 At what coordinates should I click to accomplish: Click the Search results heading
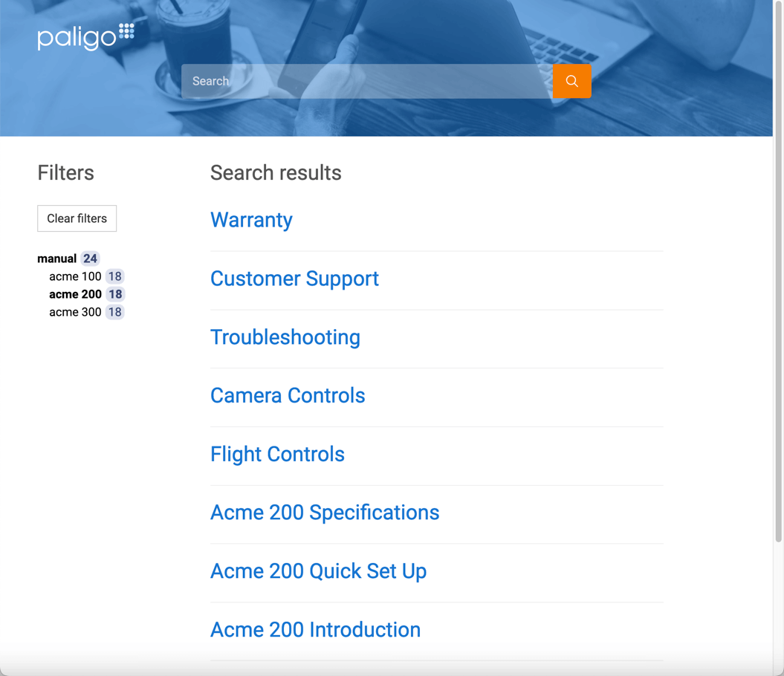[276, 172]
